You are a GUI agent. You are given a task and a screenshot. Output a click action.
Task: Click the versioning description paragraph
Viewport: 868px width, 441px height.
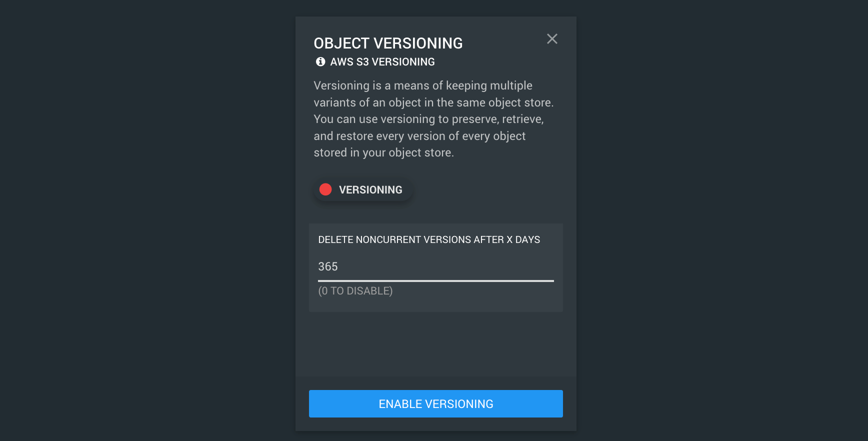pos(433,119)
